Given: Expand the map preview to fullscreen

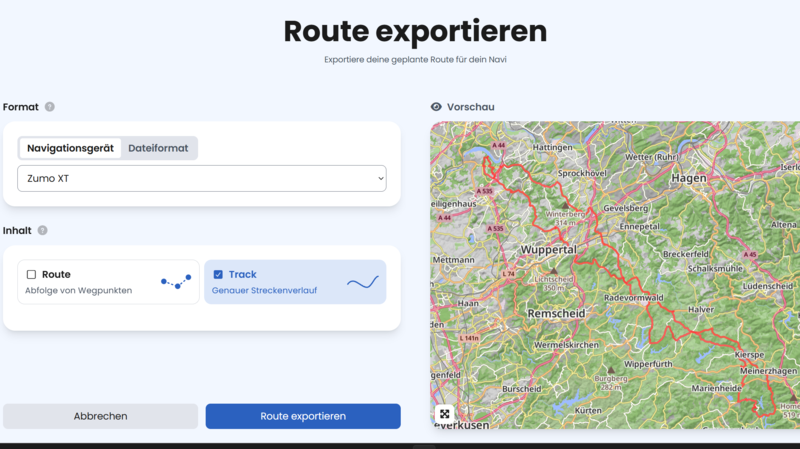Looking at the screenshot, I should point(444,414).
